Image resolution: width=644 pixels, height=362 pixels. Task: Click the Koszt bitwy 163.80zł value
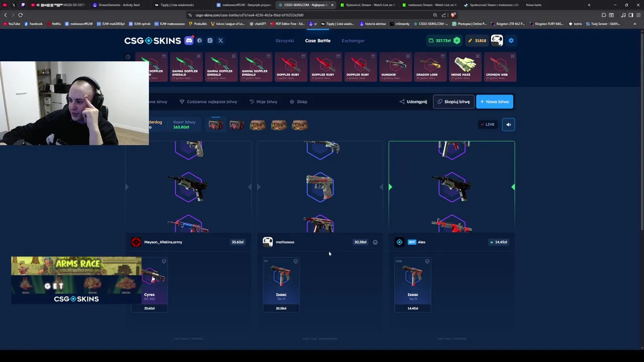point(181,127)
